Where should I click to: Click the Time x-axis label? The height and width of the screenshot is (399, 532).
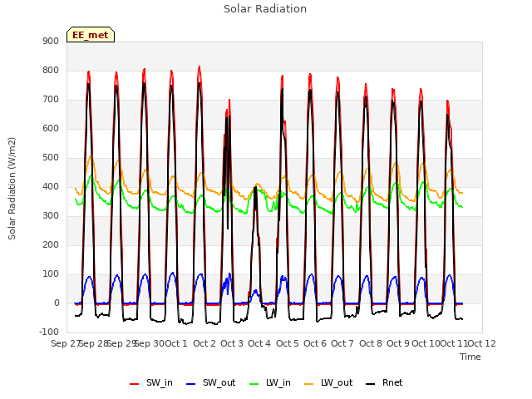(x=470, y=357)
